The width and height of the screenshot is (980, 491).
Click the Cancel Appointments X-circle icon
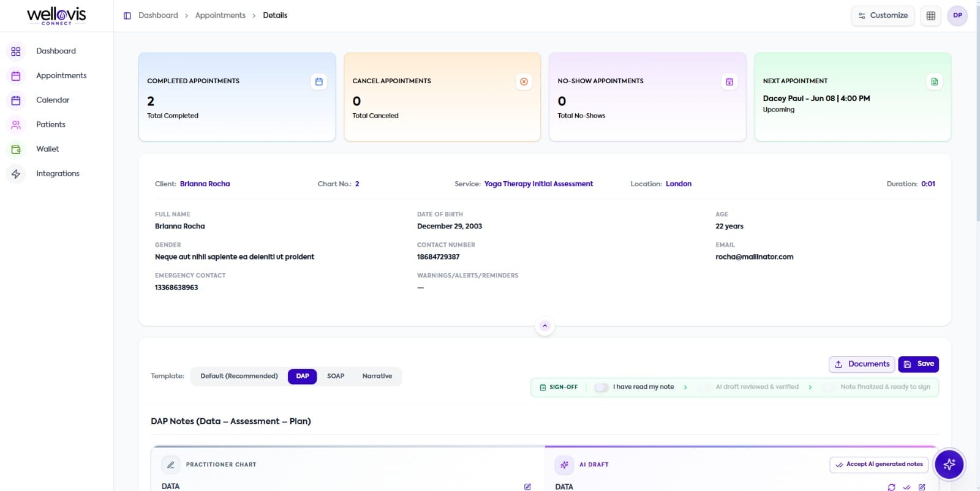pos(524,81)
